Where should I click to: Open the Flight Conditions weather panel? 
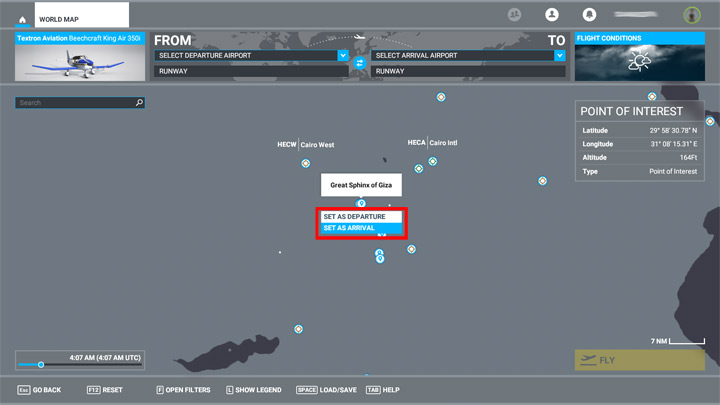(637, 60)
